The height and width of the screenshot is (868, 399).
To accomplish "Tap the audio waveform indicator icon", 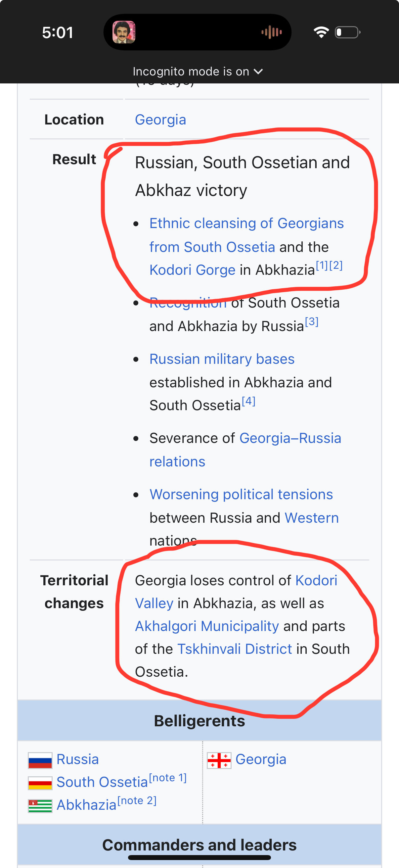I will [x=271, y=32].
